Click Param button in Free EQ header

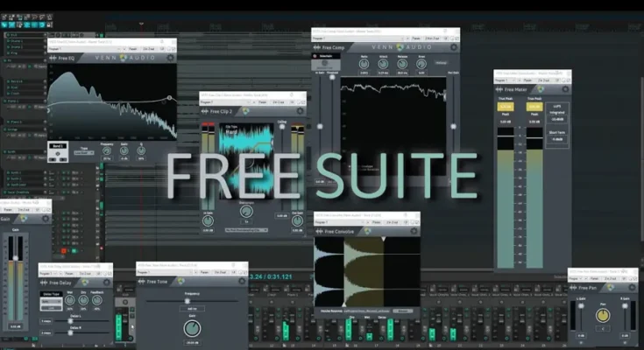pos(133,49)
